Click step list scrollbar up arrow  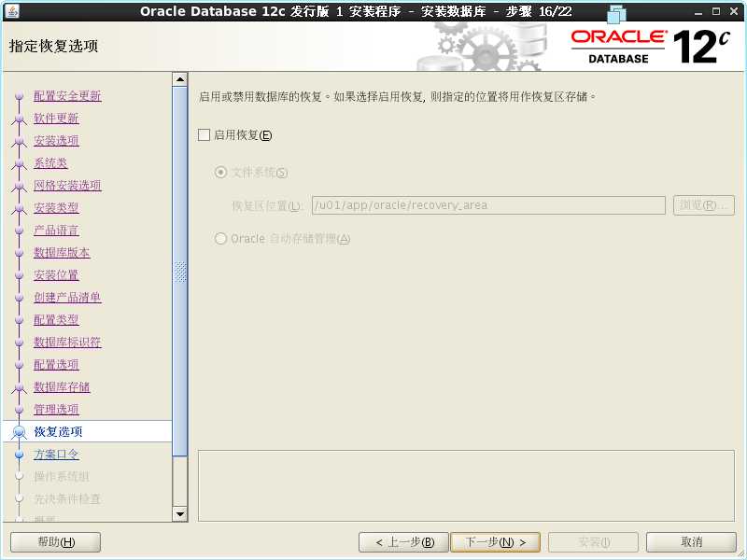[180, 79]
